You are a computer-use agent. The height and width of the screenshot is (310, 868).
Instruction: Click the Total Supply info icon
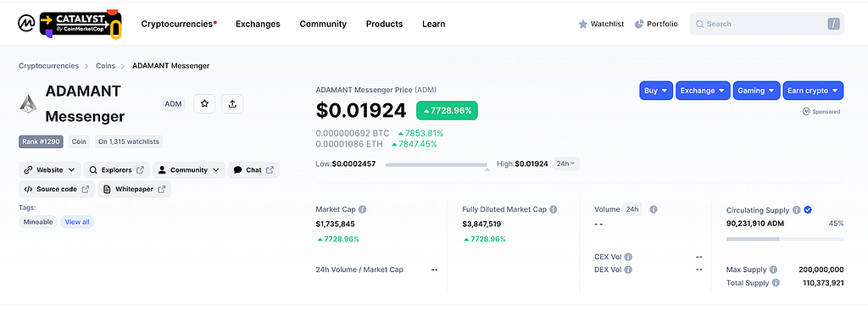(776, 283)
